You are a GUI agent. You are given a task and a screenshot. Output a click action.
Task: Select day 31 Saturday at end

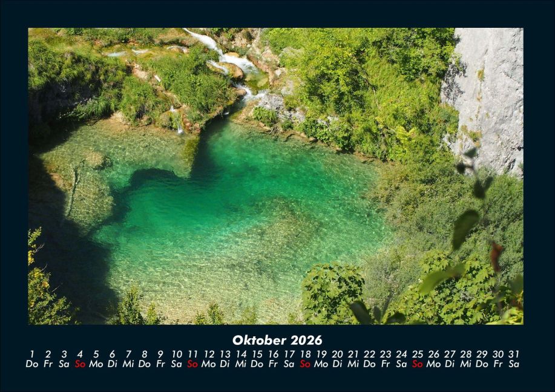(514, 359)
